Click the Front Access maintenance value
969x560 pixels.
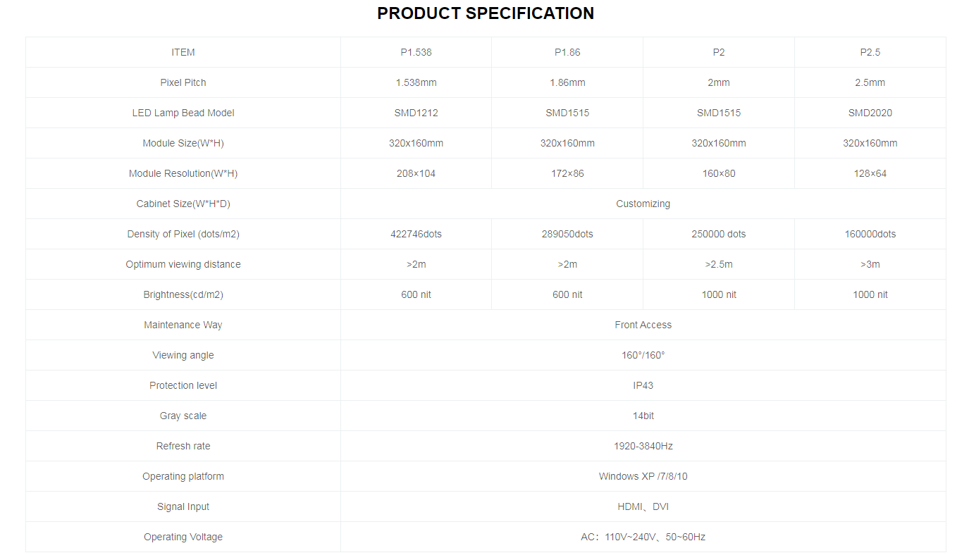(643, 325)
